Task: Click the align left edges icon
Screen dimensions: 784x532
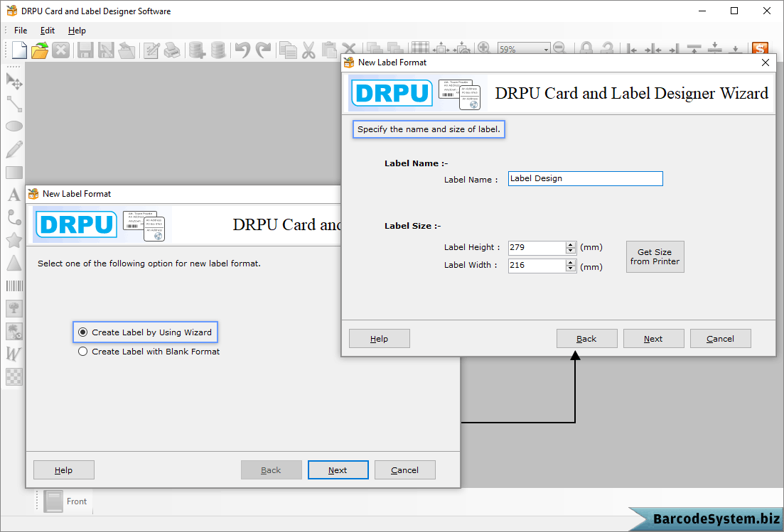Action: click(631, 48)
